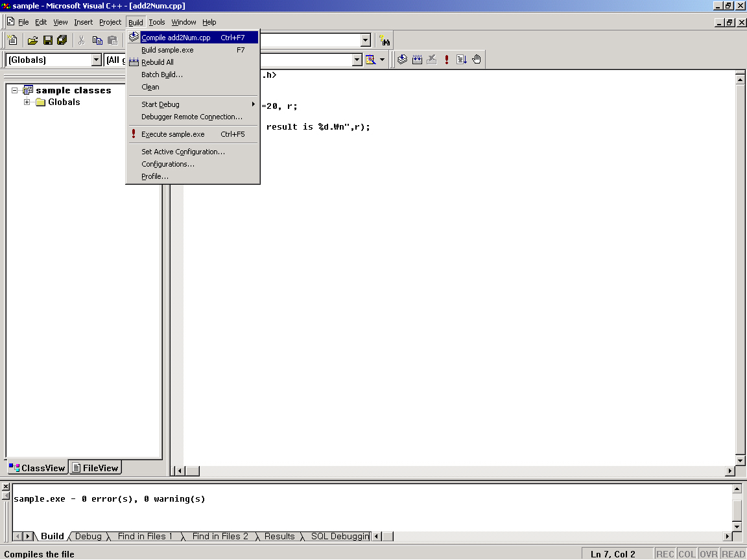Click the Cut scissors icon

(x=82, y=40)
